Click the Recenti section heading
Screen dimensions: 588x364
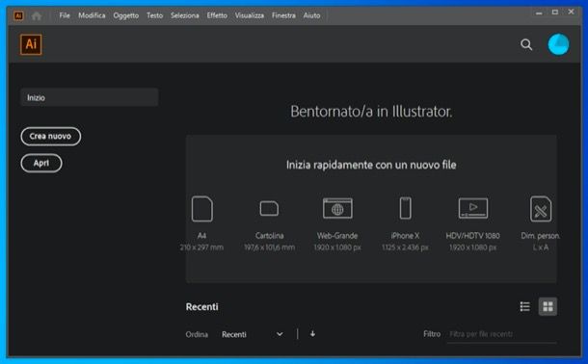click(x=202, y=306)
